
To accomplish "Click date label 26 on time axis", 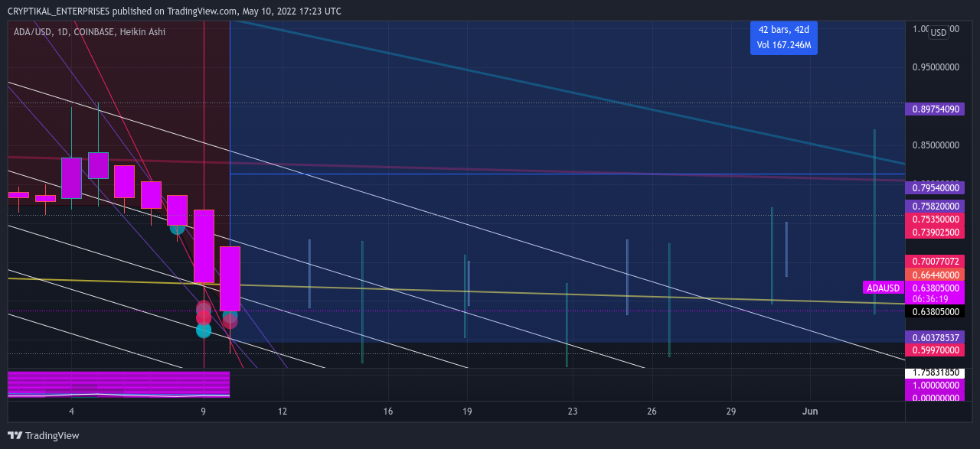I will pos(652,412).
